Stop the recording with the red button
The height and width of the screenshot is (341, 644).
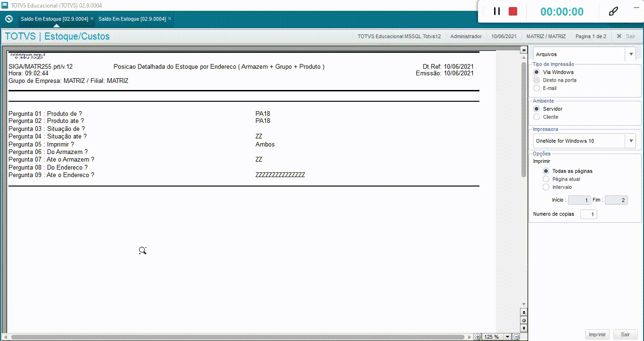coord(513,11)
